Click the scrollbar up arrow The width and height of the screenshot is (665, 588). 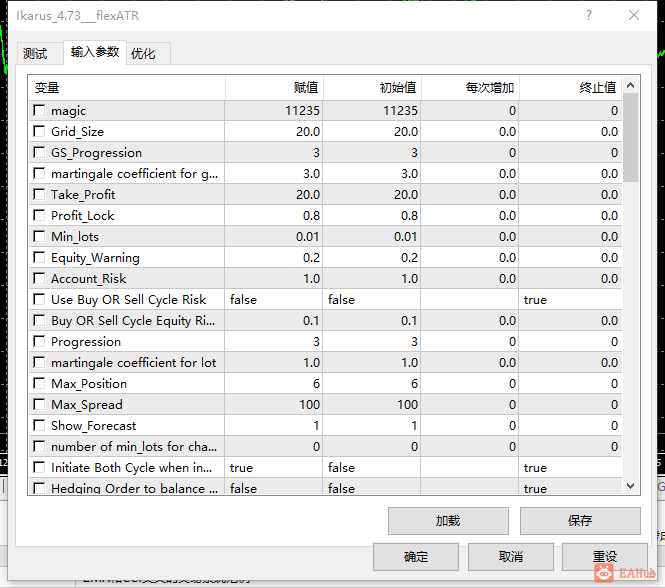(631, 85)
